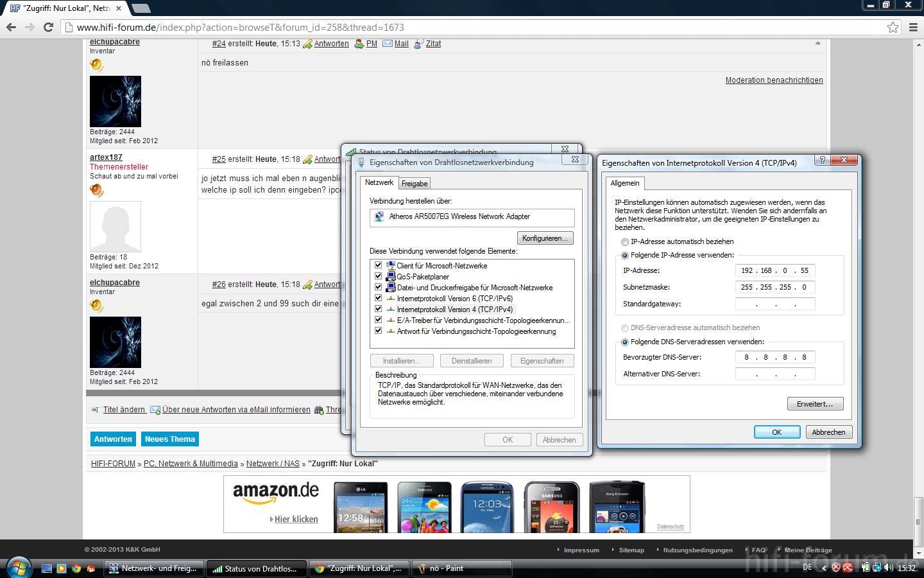Open the Chrome menu icon
This screenshot has width=924, height=578.
913,27
